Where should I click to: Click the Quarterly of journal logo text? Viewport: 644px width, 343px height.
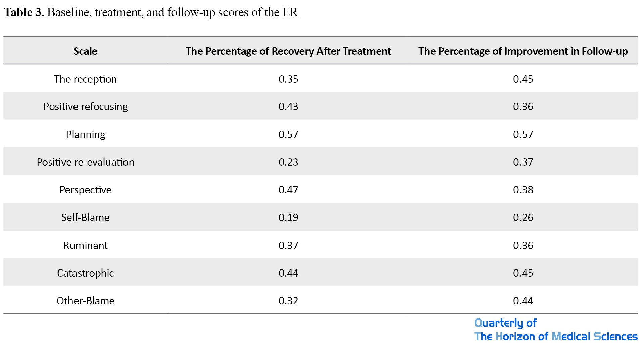coord(505,323)
